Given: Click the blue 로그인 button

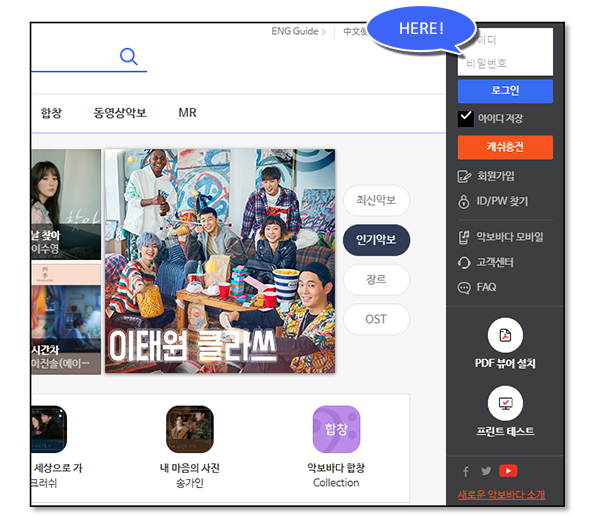Looking at the screenshot, I should point(505,91).
